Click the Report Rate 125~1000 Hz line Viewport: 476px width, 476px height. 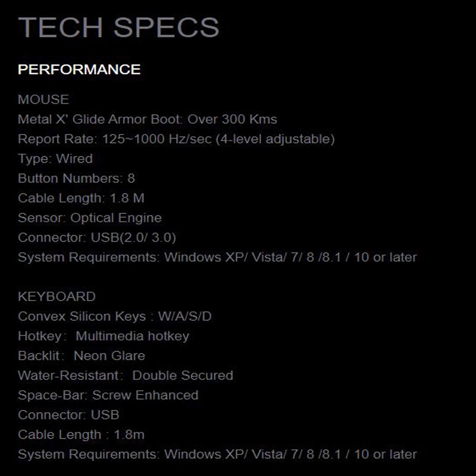click(176, 139)
